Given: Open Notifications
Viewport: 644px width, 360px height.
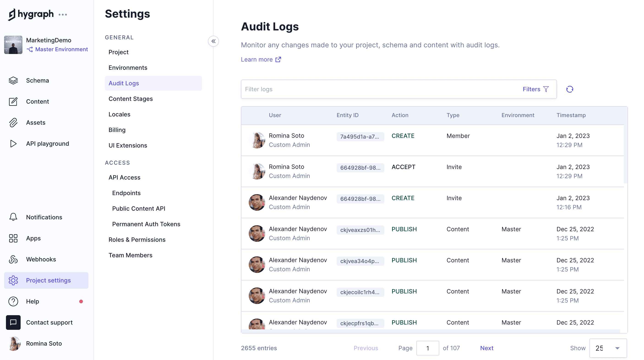Looking at the screenshot, I should point(44,217).
